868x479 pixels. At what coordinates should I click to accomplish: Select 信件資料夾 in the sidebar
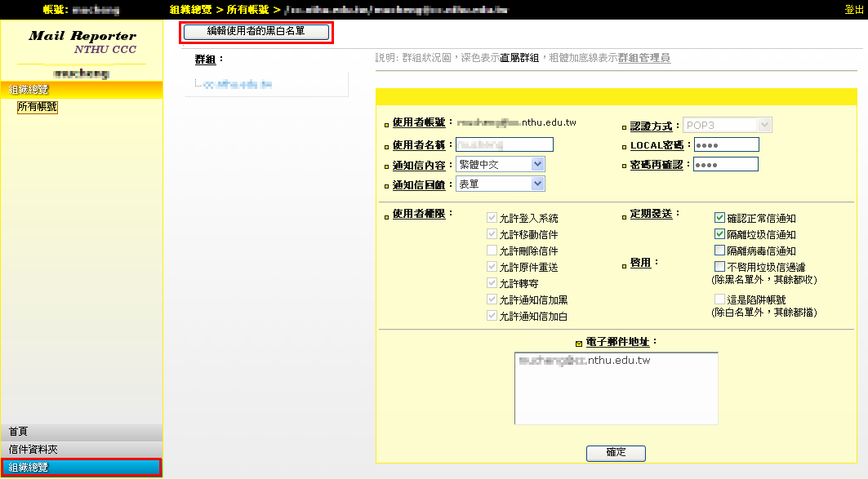point(82,450)
